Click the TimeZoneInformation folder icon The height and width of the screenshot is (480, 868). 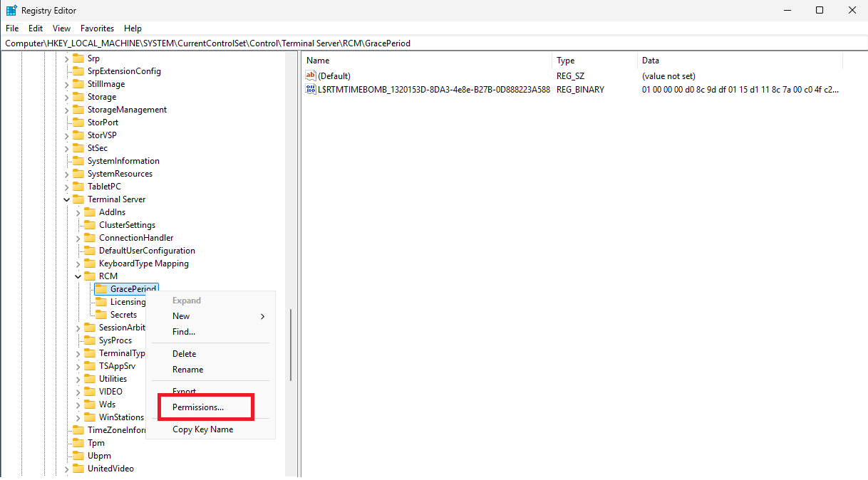tap(78, 430)
